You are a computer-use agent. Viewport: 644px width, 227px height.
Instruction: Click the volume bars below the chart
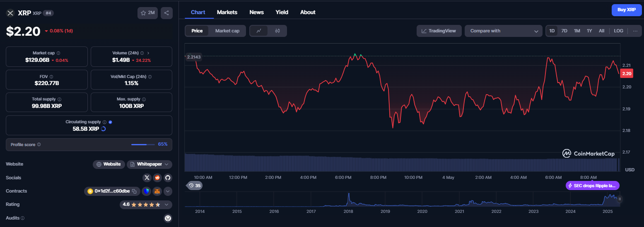click(402, 163)
